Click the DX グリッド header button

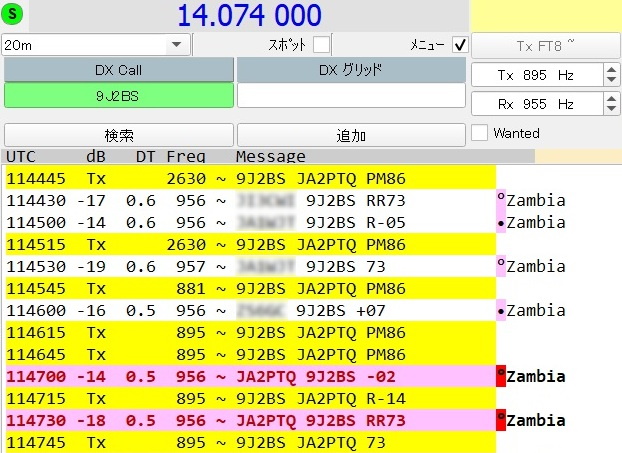pos(351,70)
